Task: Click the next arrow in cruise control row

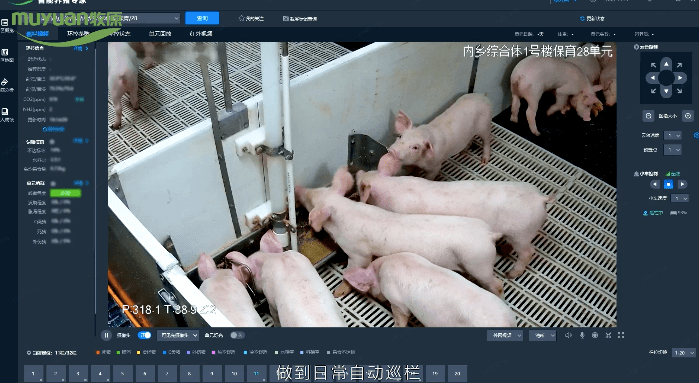Action: coord(682,184)
